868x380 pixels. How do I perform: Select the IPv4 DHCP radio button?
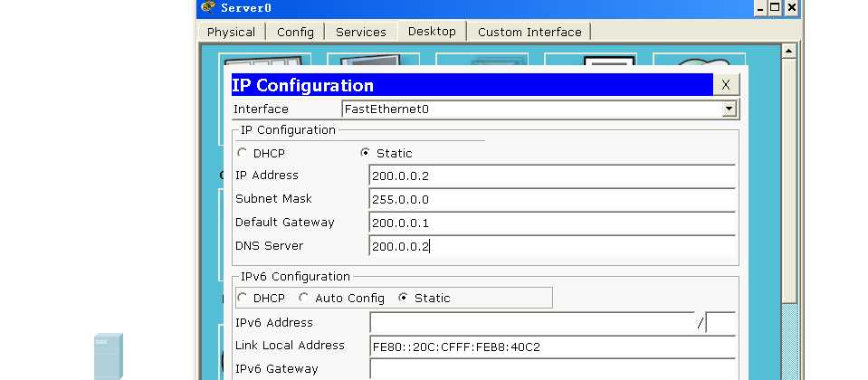[242, 153]
